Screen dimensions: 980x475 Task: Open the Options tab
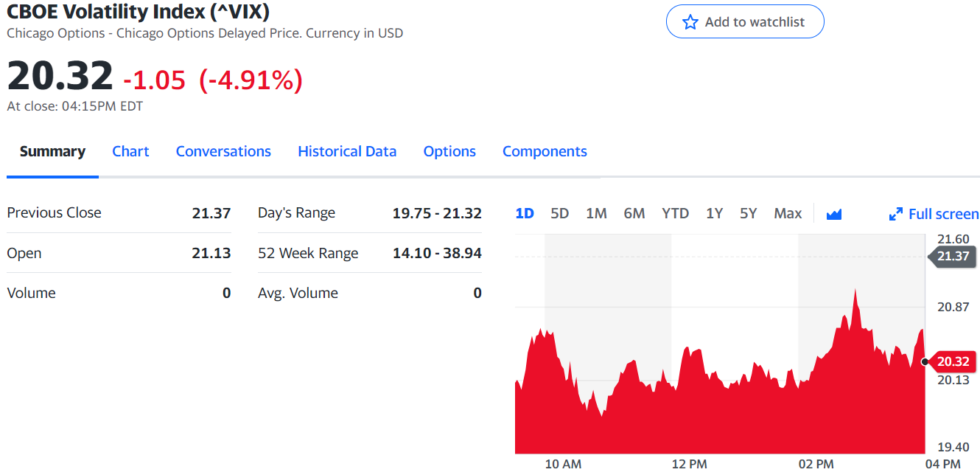tap(449, 151)
